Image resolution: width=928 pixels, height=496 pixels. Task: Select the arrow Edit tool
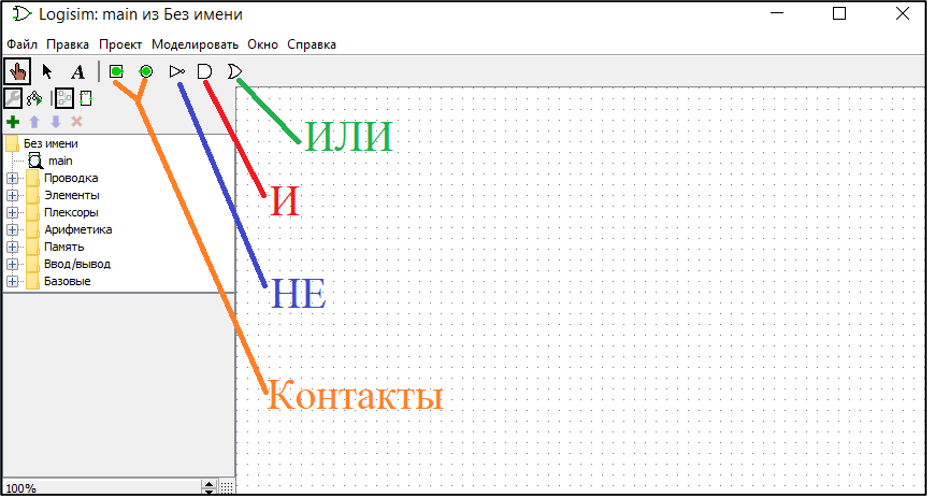[47, 72]
